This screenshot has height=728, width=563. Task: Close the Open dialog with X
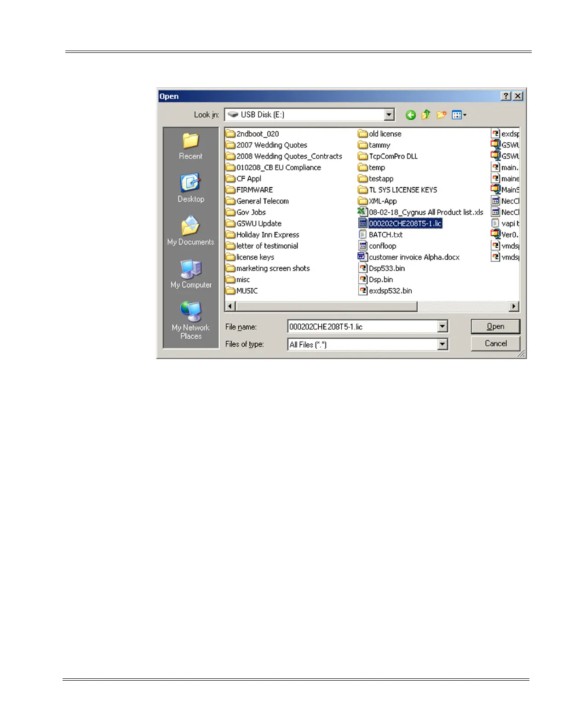pyautogui.click(x=518, y=96)
